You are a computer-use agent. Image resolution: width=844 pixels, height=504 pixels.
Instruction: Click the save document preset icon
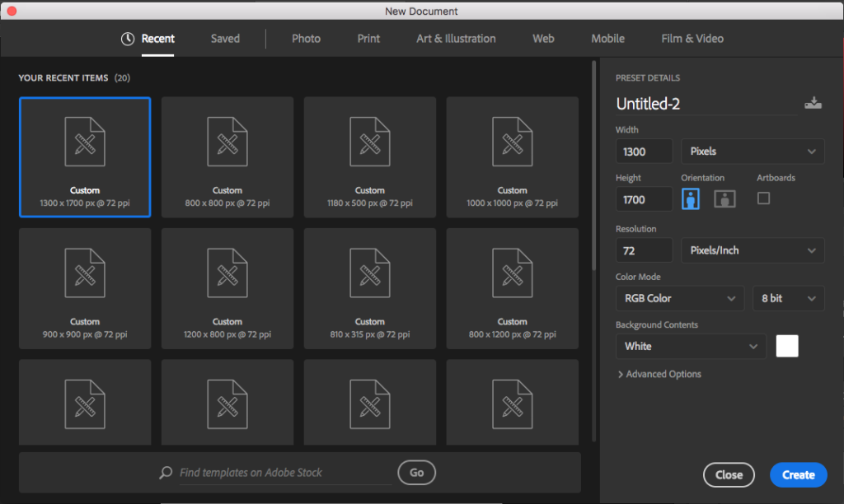813,103
